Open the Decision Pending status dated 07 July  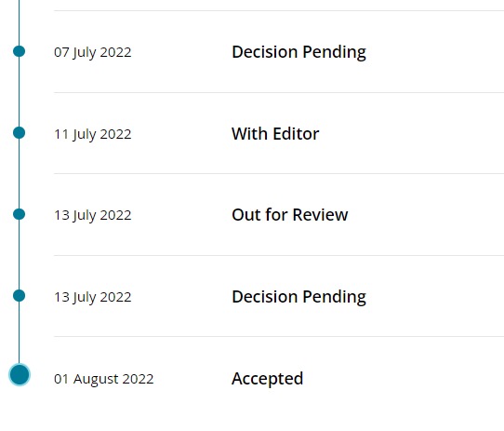coord(298,52)
